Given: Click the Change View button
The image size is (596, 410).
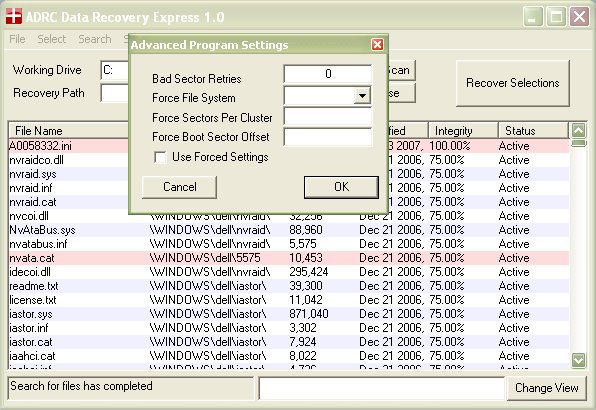Looking at the screenshot, I should [x=547, y=388].
